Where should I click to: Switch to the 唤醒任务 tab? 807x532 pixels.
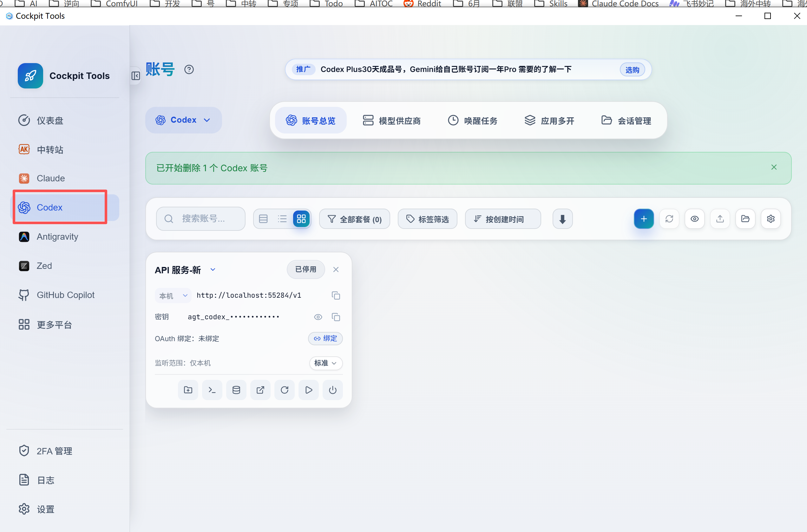[x=473, y=120]
